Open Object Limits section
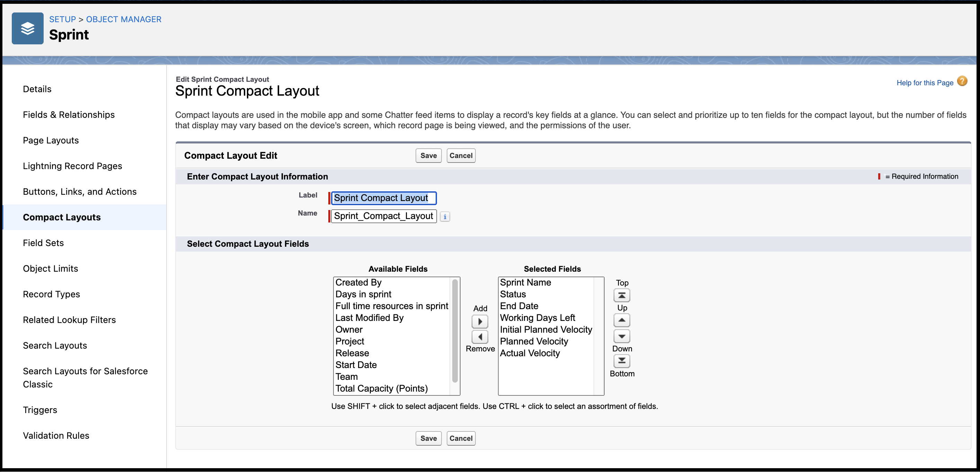Viewport: 980px width, 472px height. (x=51, y=269)
